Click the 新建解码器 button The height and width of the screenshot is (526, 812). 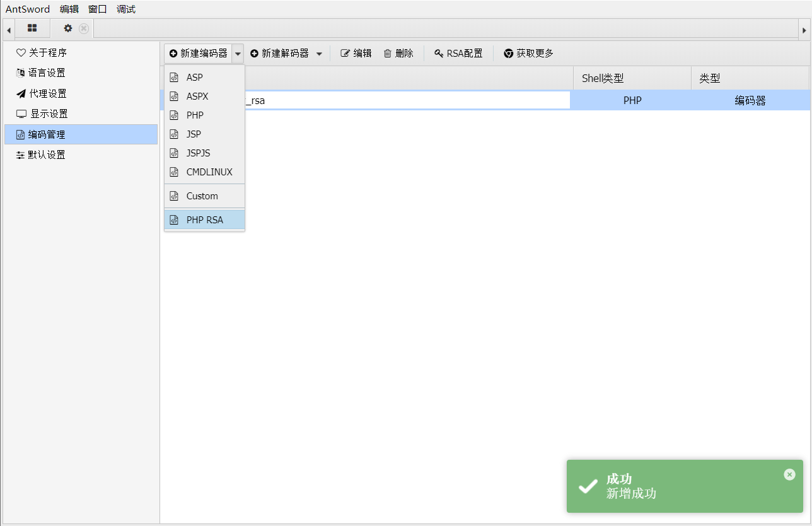click(x=279, y=54)
